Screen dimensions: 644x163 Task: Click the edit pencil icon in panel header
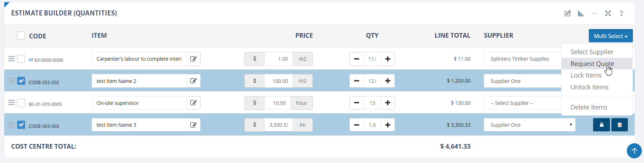tap(567, 13)
